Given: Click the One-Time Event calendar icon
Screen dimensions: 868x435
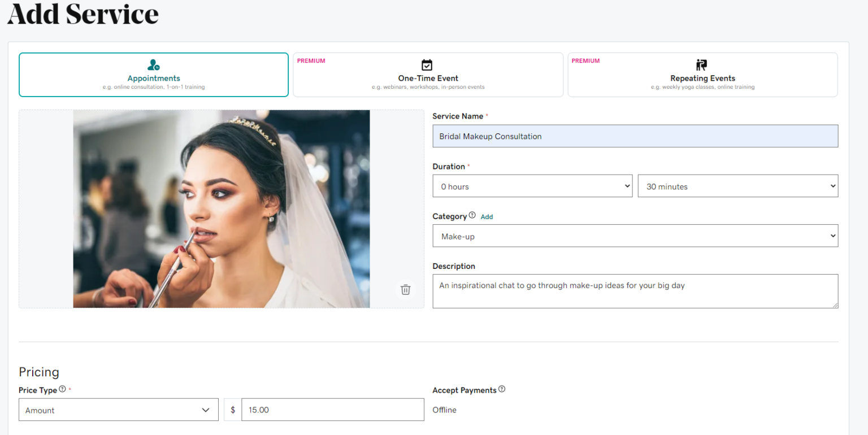Looking at the screenshot, I should [427, 65].
